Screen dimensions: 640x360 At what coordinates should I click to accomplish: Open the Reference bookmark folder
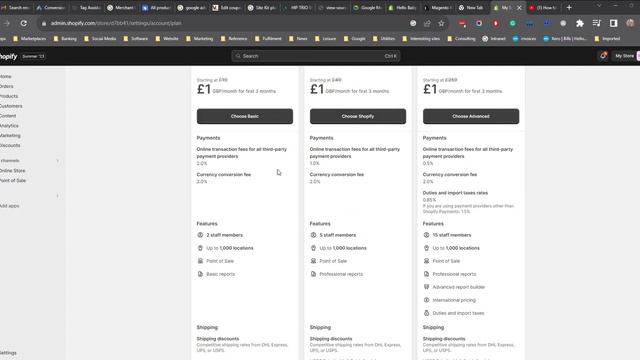pos(233,38)
